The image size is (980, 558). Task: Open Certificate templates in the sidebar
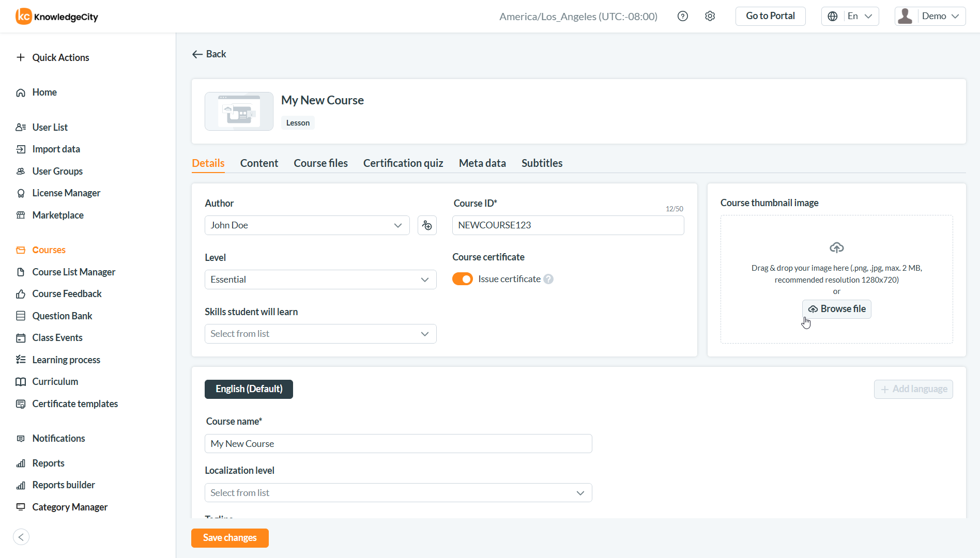[x=75, y=404]
